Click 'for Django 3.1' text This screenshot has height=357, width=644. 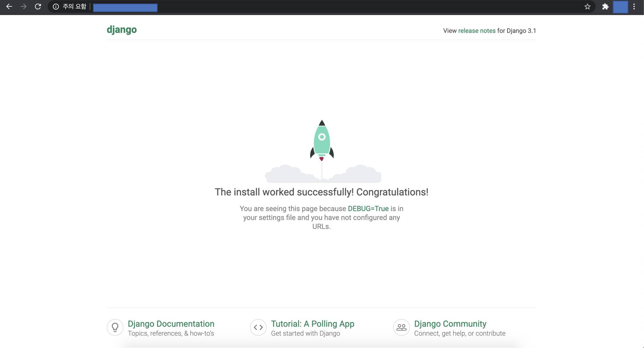(517, 31)
